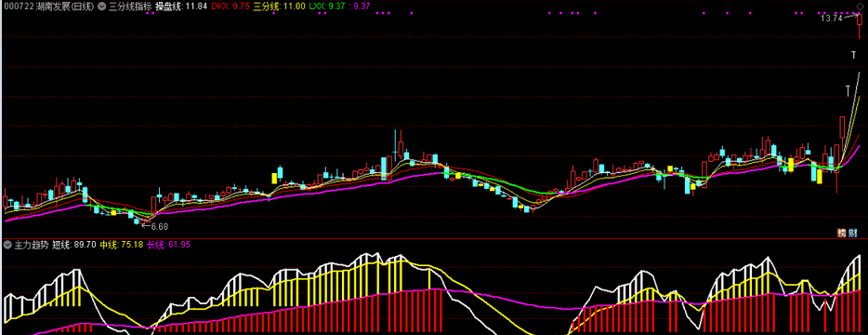
Task: Click the 短线: 89.70 label
Action: pyautogui.click(x=74, y=245)
